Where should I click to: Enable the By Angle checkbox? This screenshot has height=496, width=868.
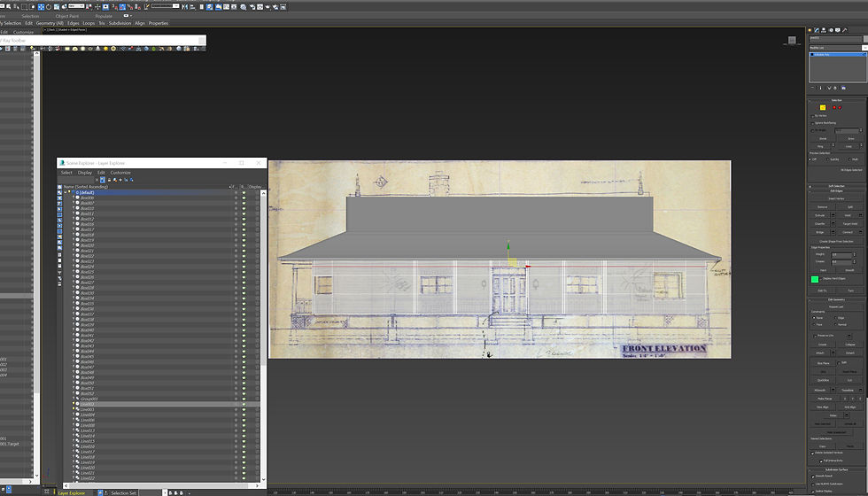tap(813, 131)
